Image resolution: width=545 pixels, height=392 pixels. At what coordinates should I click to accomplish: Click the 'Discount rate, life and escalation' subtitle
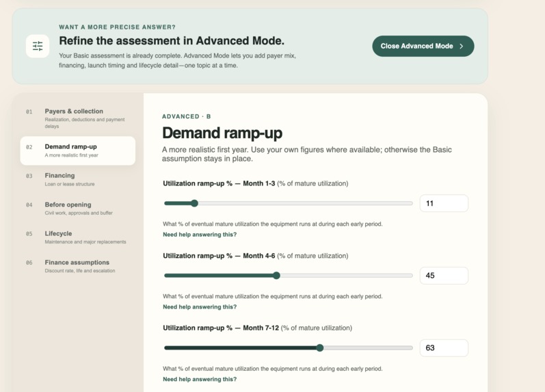pyautogui.click(x=79, y=271)
